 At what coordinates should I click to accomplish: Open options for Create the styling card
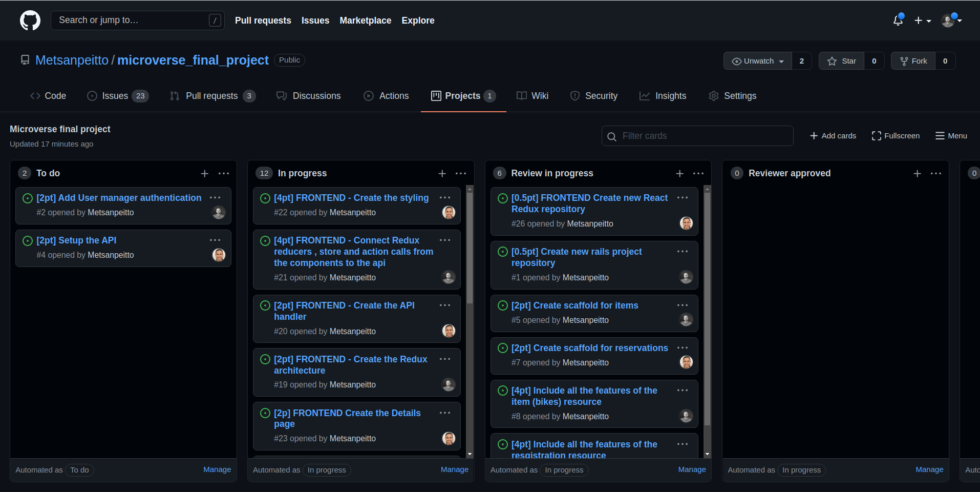pyautogui.click(x=445, y=198)
